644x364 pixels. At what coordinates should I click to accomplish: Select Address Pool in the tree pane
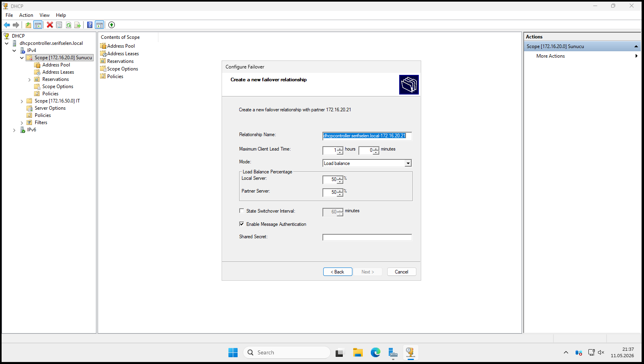tap(56, 65)
